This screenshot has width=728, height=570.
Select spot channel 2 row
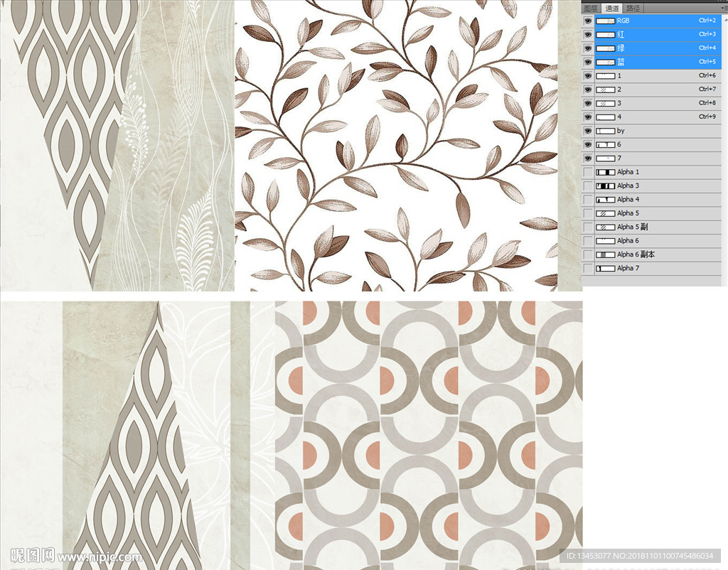(x=654, y=90)
